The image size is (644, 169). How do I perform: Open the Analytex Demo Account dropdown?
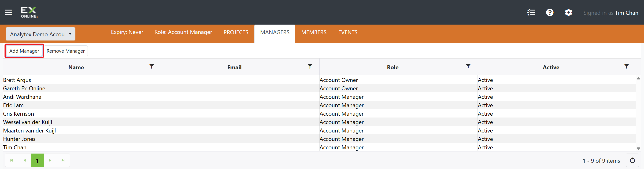41,34
